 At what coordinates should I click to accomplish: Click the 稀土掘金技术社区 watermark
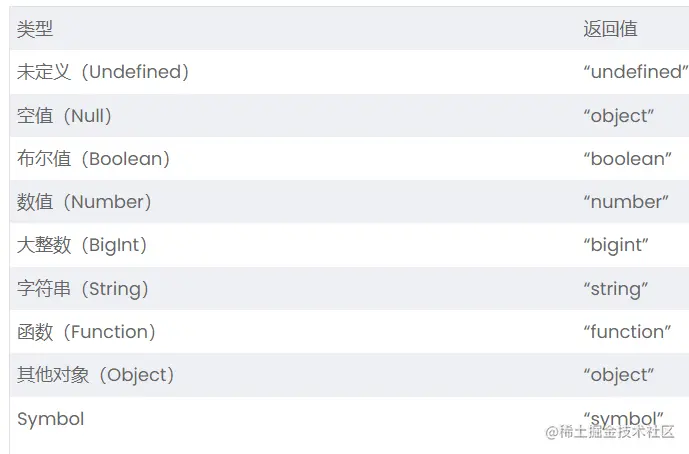point(610,432)
